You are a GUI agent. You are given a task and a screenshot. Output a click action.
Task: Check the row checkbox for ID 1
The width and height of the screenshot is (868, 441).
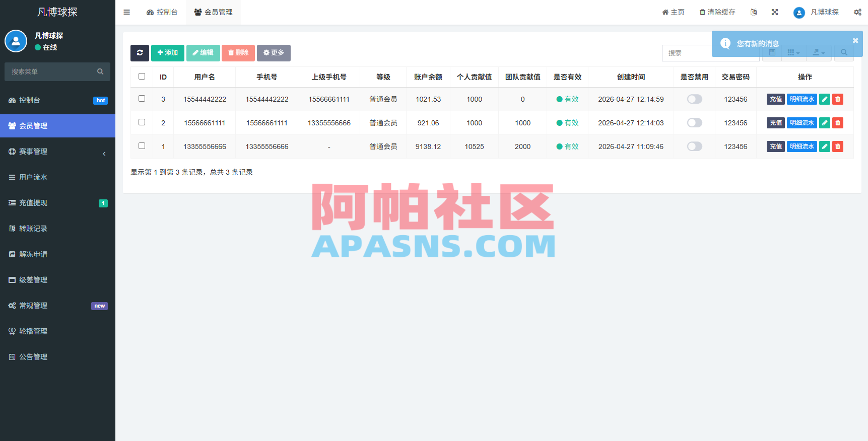click(142, 146)
